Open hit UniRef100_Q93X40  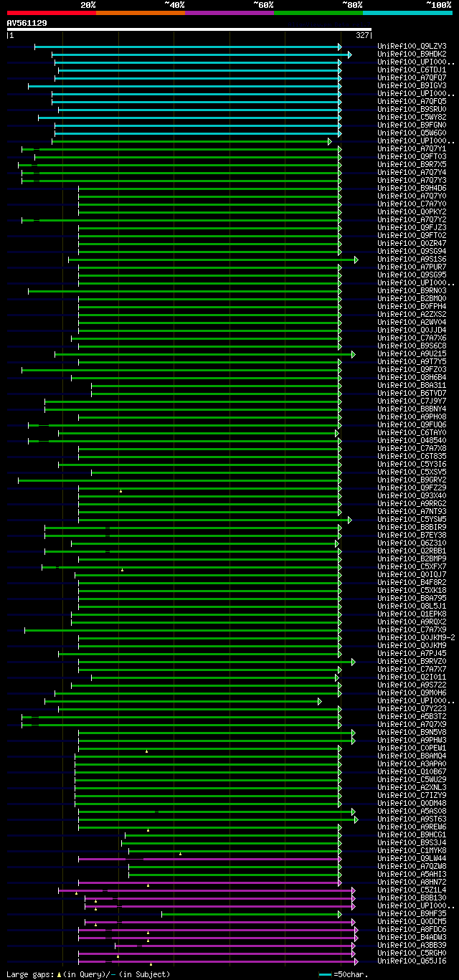pos(412,496)
